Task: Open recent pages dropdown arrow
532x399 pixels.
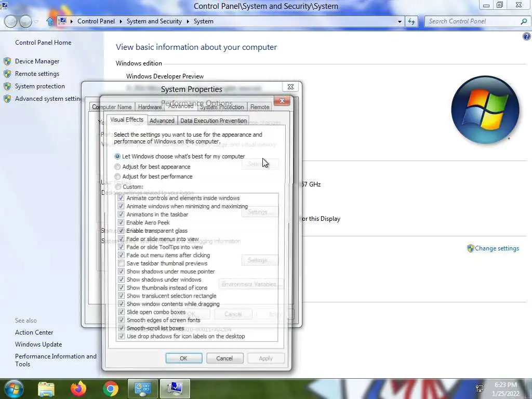Action: [x=36, y=22]
